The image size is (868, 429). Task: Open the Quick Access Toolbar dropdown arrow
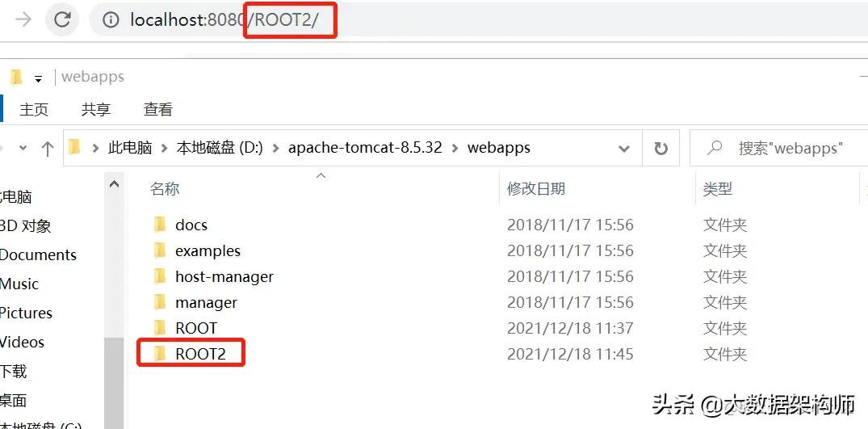[38, 79]
